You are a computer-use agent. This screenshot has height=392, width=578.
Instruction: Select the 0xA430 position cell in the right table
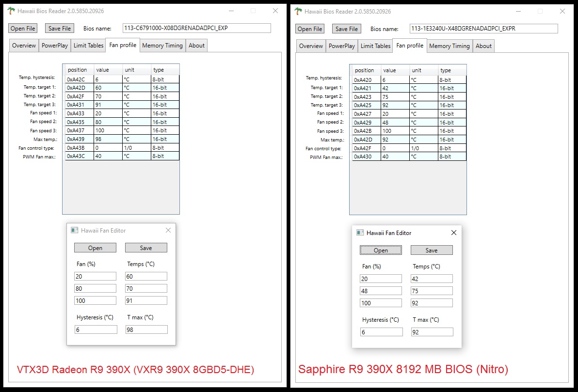point(367,156)
